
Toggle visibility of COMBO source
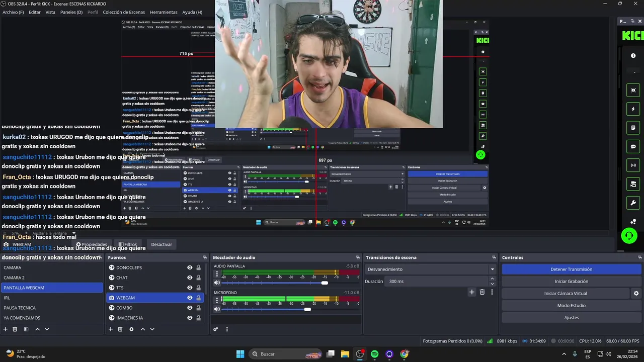pos(190,308)
